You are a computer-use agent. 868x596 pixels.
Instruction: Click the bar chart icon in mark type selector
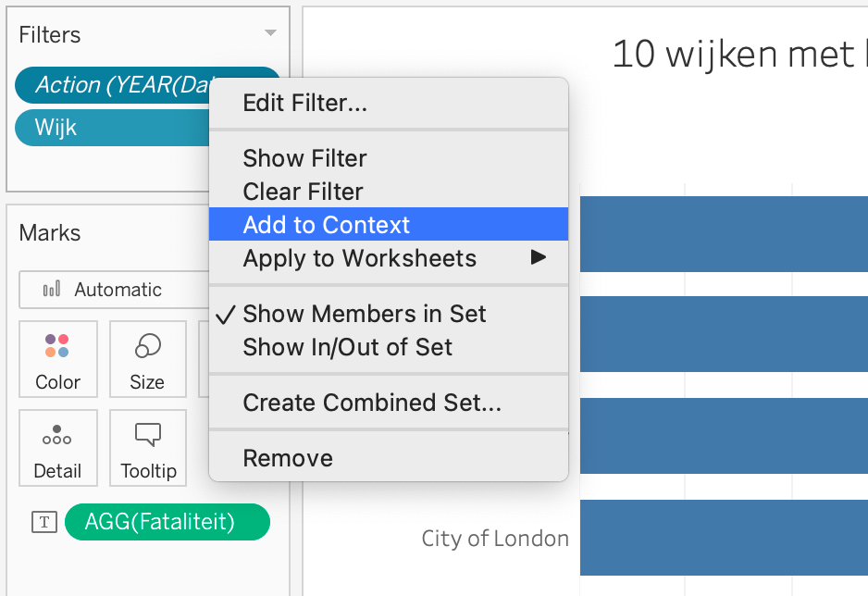pyautogui.click(x=52, y=290)
